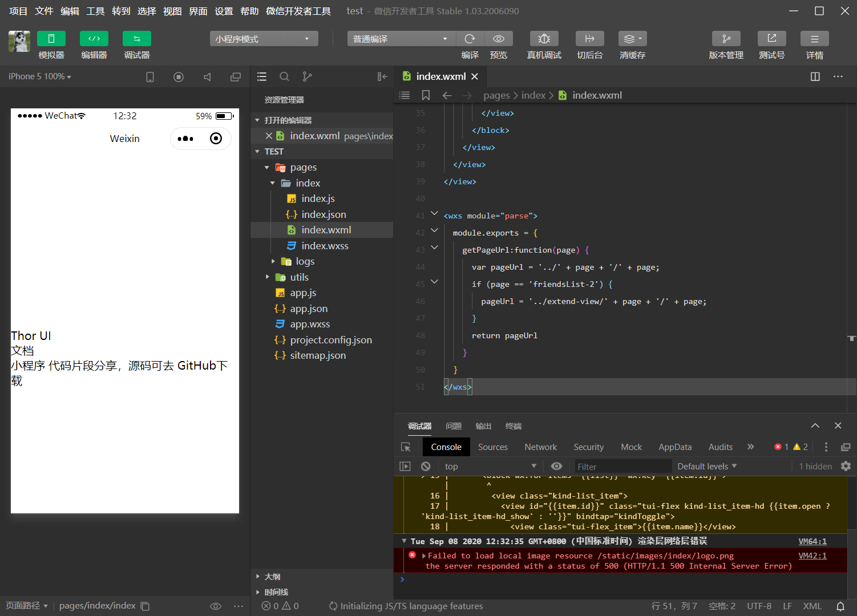This screenshot has width=857, height=616.
Task: Open 版本管理 version control
Action: point(726,39)
